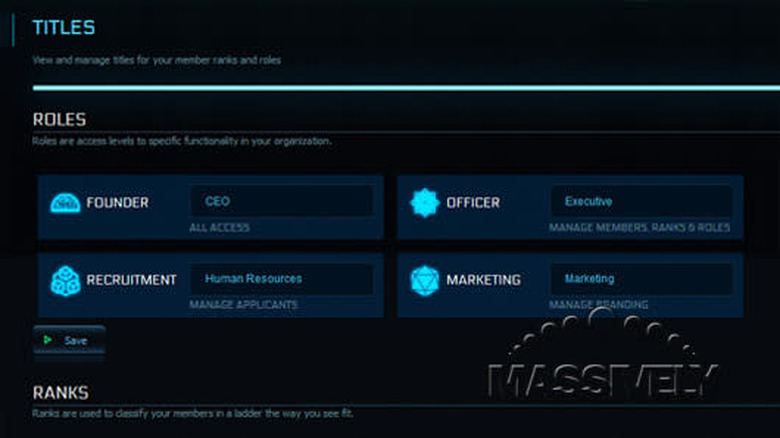The width and height of the screenshot is (780, 438).
Task: Edit Recruitment title field 'Human Resources'
Action: 281,279
